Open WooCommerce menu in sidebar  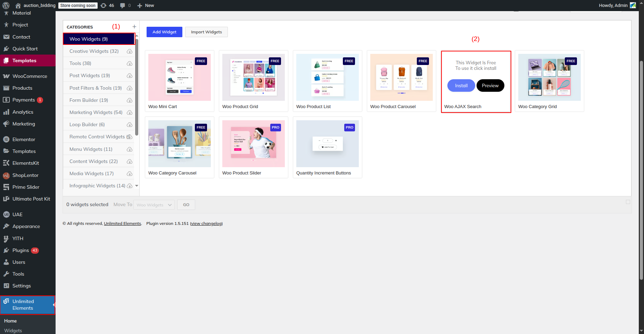[30, 76]
